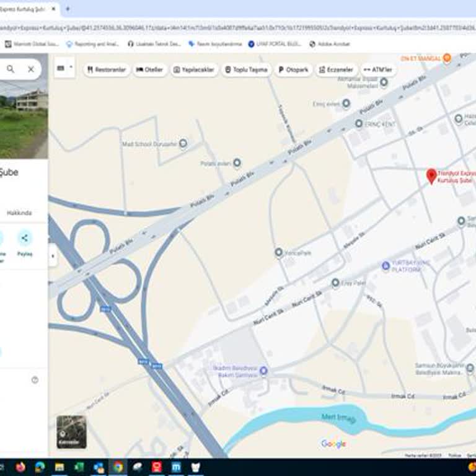
Task: Select the Yapılacaklar category chip
Action: pos(194,70)
